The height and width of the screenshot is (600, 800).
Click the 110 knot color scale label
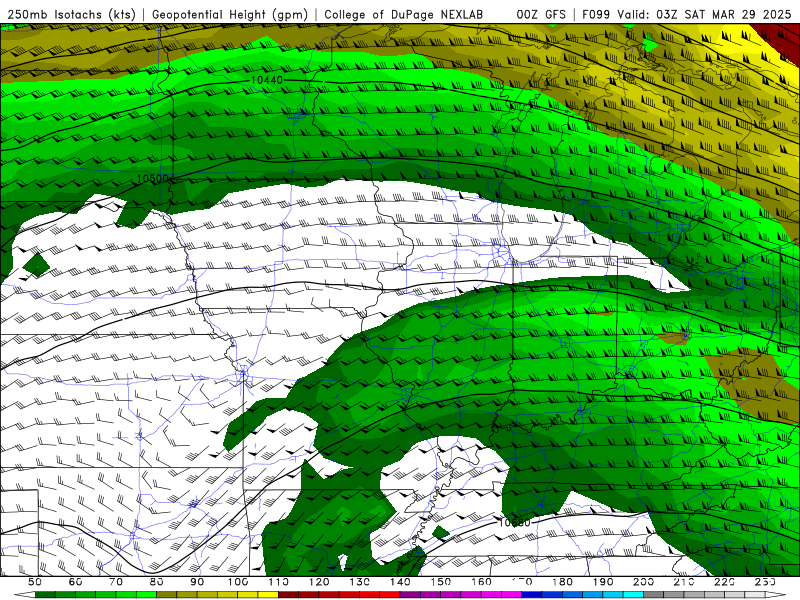tap(278, 582)
